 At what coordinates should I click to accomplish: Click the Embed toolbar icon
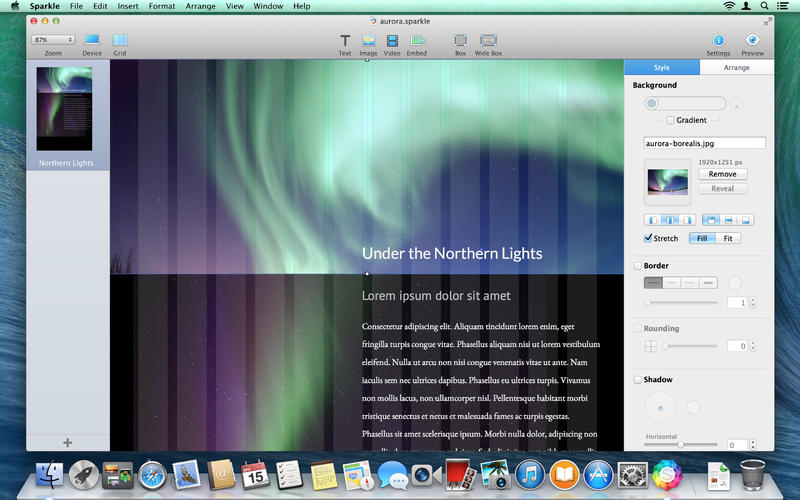click(x=416, y=41)
